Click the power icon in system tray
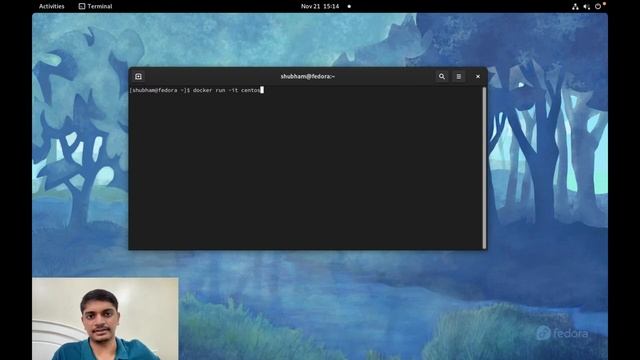 coord(598,6)
